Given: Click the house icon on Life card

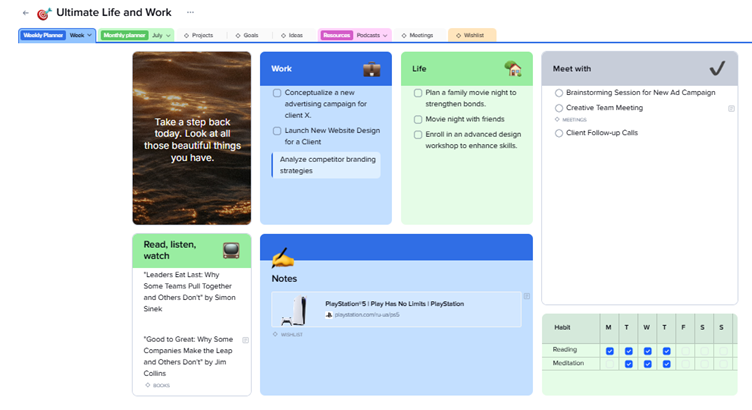Looking at the screenshot, I should [513, 69].
